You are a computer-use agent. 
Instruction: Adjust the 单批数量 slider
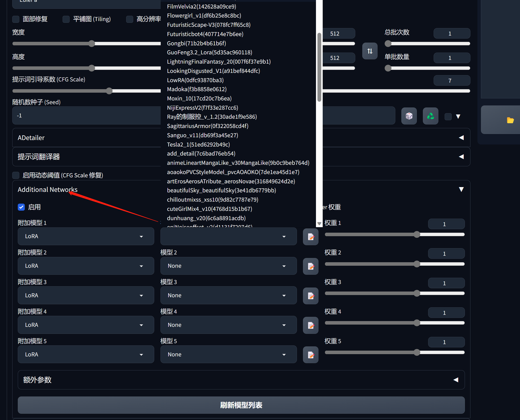click(x=427, y=68)
